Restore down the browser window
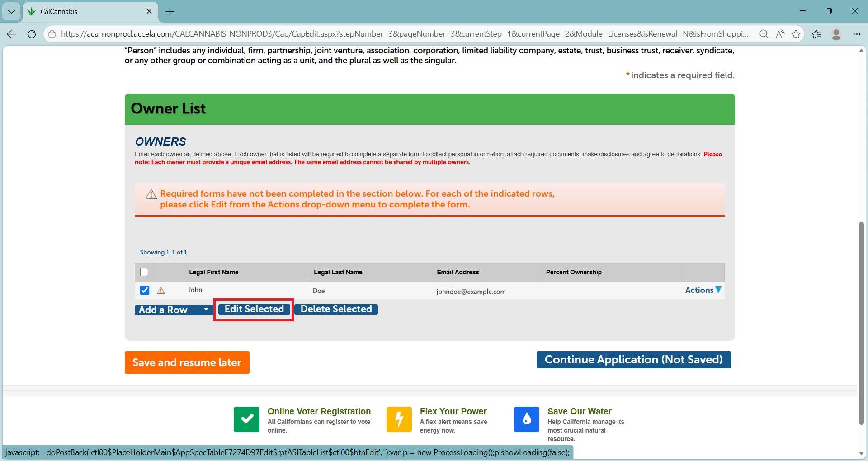The image size is (868, 461). (829, 11)
